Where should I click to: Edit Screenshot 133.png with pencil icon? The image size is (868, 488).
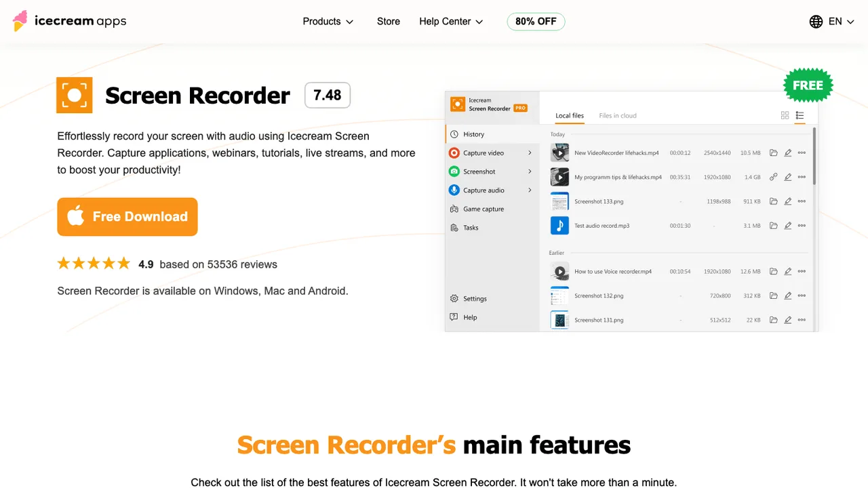click(x=788, y=201)
